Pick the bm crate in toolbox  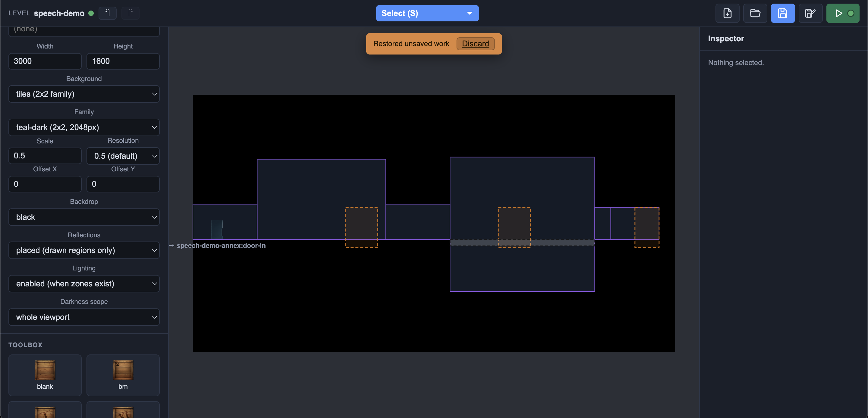pos(123,375)
